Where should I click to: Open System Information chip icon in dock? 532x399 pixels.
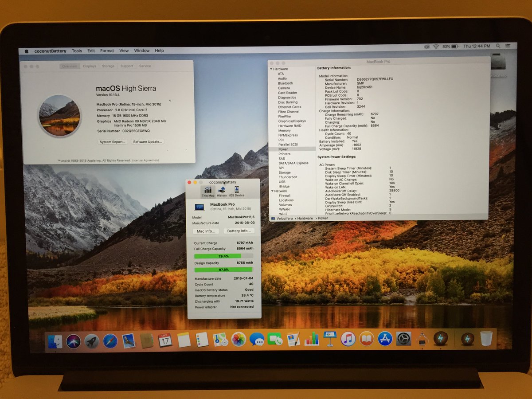[422, 339]
